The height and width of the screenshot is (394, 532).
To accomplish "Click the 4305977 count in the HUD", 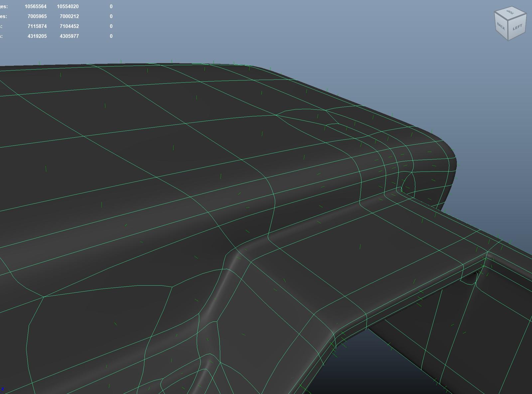I will click(x=69, y=36).
